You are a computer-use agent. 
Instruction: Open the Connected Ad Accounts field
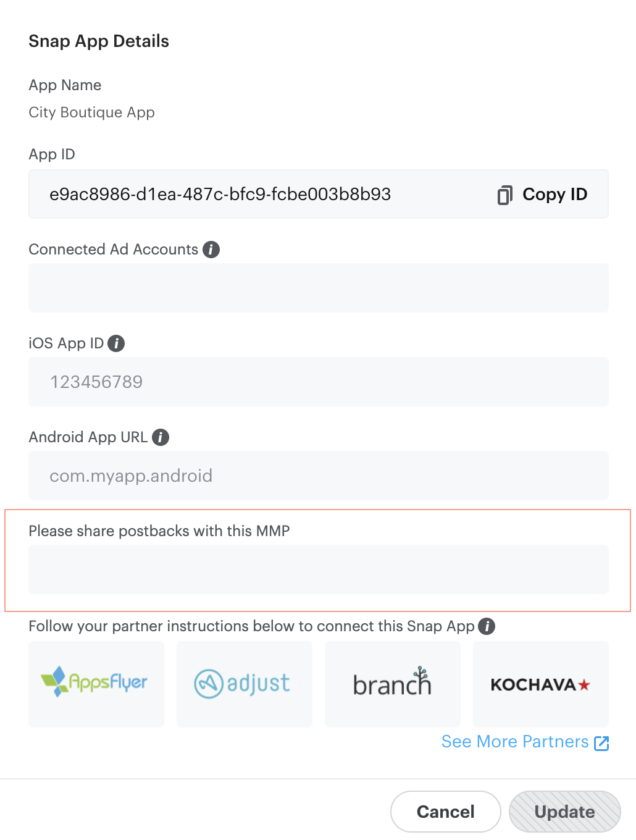[x=318, y=288]
